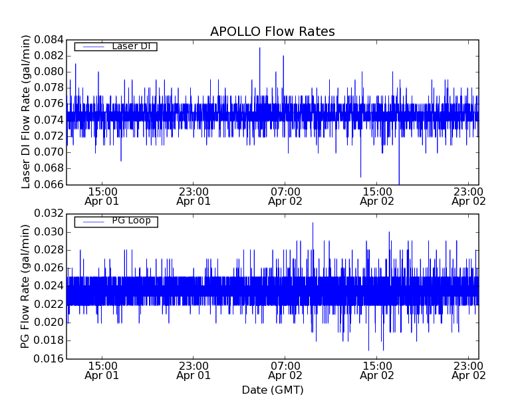Click '15:00 Apr 01' tick of PG Loop plot

point(102,371)
